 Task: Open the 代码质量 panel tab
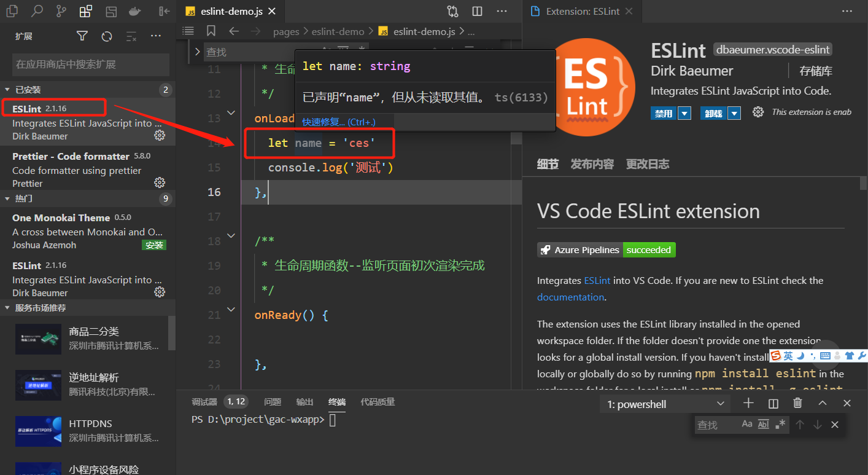(378, 402)
